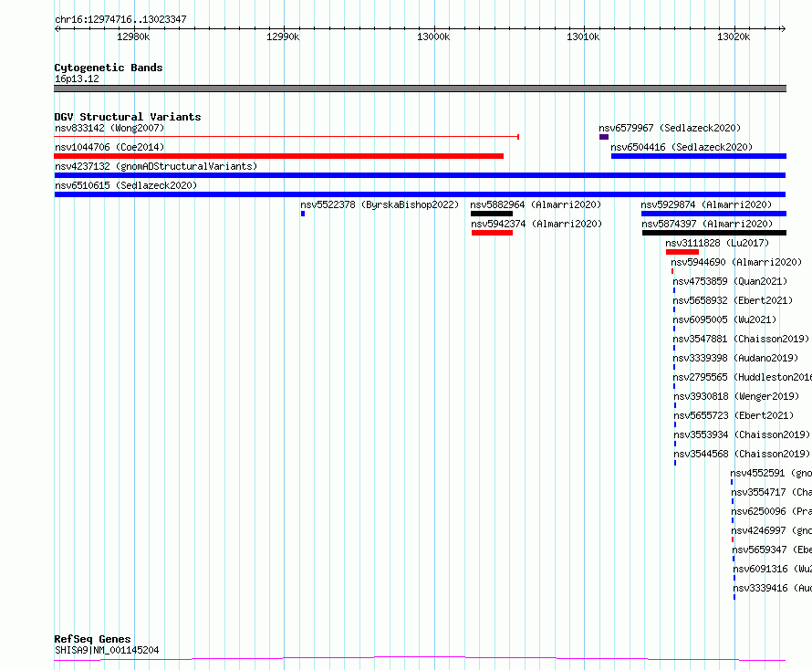
Task: Click the nsv3544568 (Chaisson2019) label
Action: coord(742,454)
